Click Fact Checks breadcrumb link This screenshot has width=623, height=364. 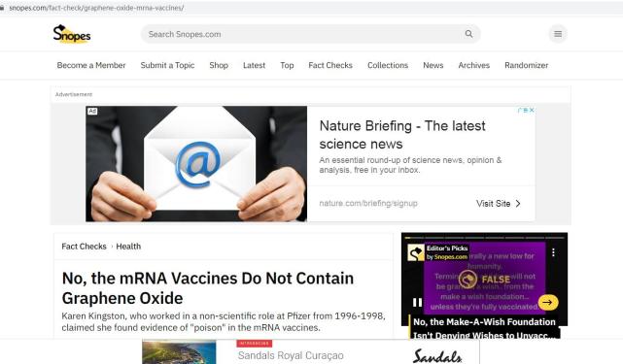tap(84, 247)
